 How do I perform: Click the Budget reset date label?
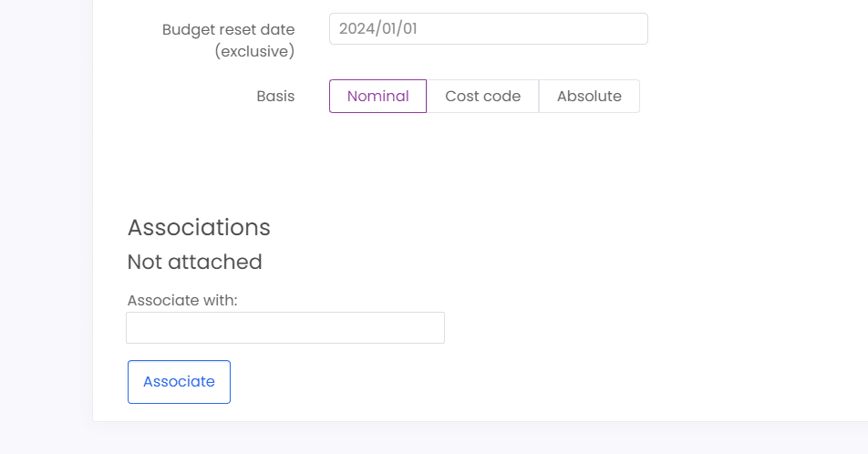228,30
